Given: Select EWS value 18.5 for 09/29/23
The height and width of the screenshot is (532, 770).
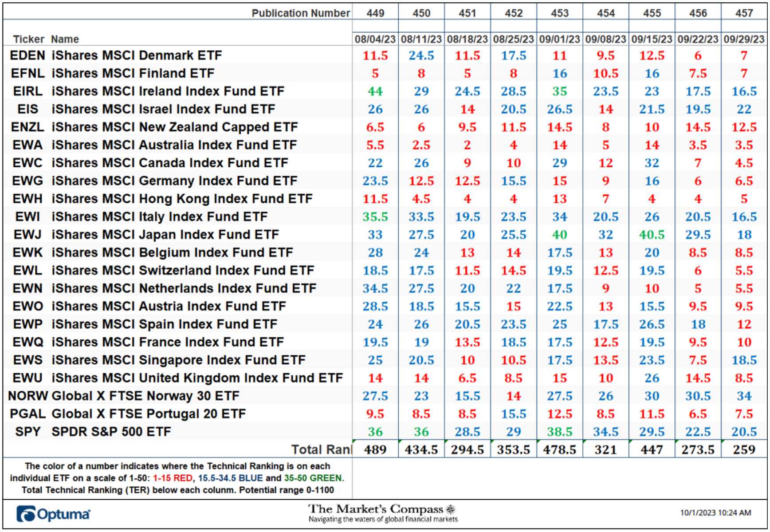Looking at the screenshot, I should pos(744,360).
